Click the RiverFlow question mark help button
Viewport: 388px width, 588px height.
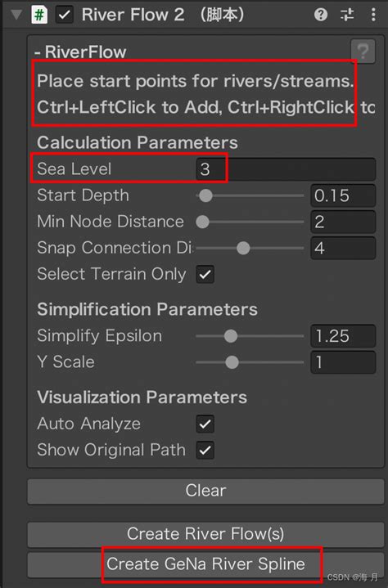coord(363,51)
